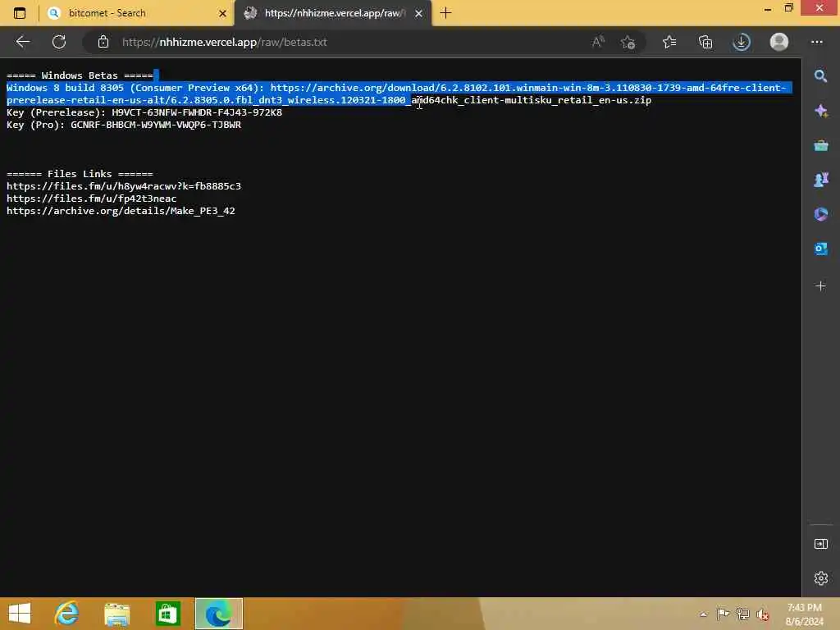Image resolution: width=840 pixels, height=630 pixels.
Task: Add this page to favorites
Action: pyautogui.click(x=628, y=42)
